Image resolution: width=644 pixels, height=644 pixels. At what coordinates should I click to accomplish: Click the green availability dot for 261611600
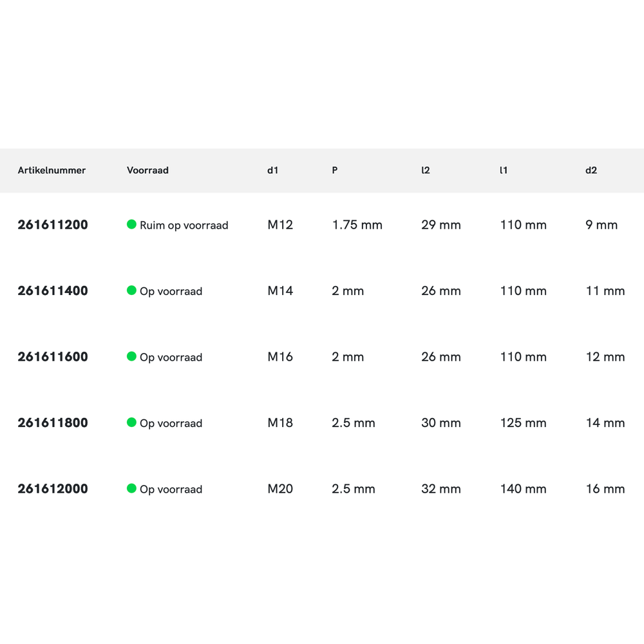click(x=131, y=357)
